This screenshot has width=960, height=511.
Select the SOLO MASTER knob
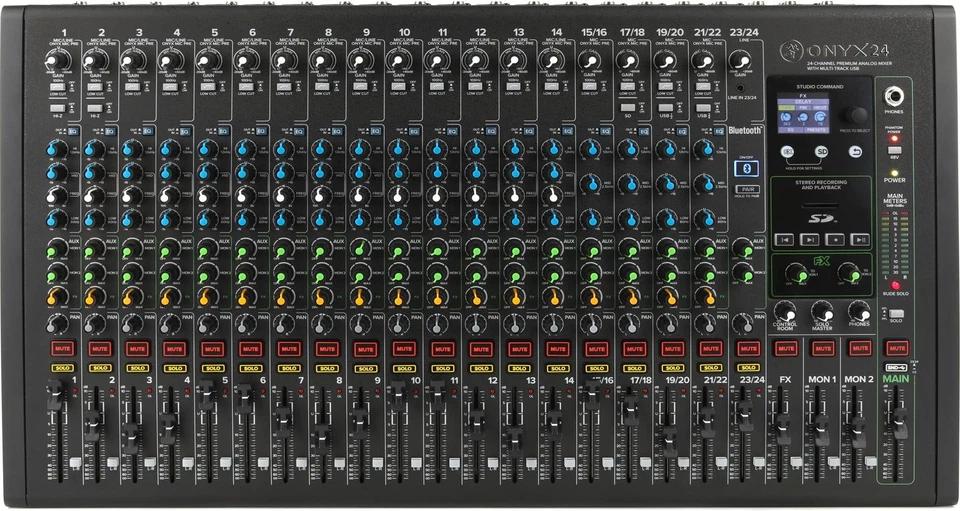click(822, 311)
